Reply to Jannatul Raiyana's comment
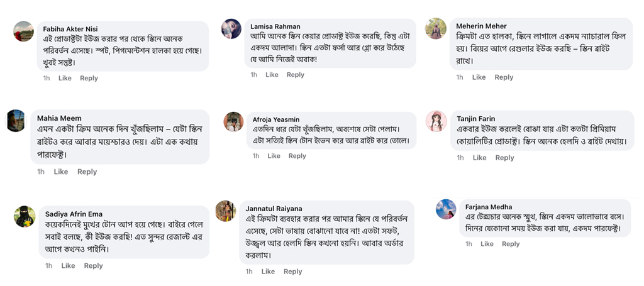 [292, 272]
